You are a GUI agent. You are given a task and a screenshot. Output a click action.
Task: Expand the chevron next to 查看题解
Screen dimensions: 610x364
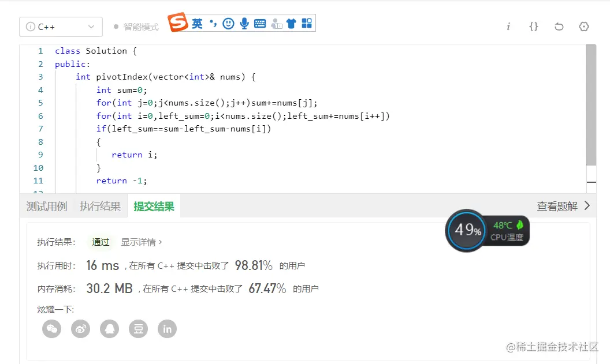tap(587, 206)
